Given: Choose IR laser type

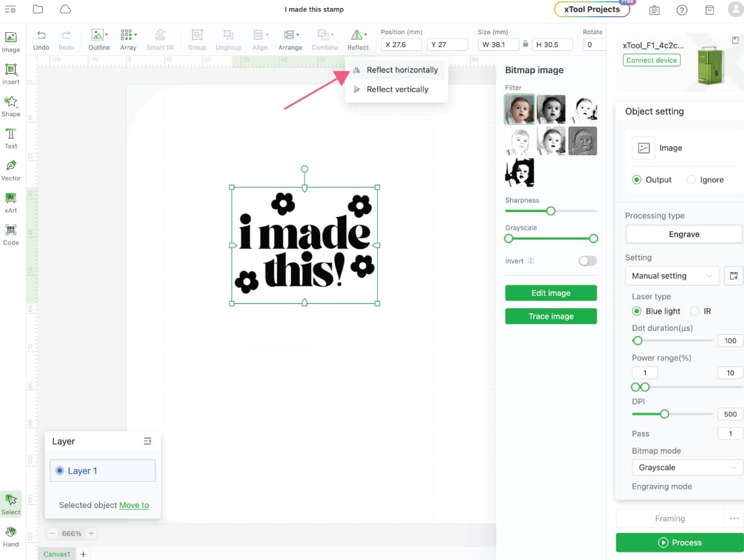Looking at the screenshot, I should coord(695,311).
